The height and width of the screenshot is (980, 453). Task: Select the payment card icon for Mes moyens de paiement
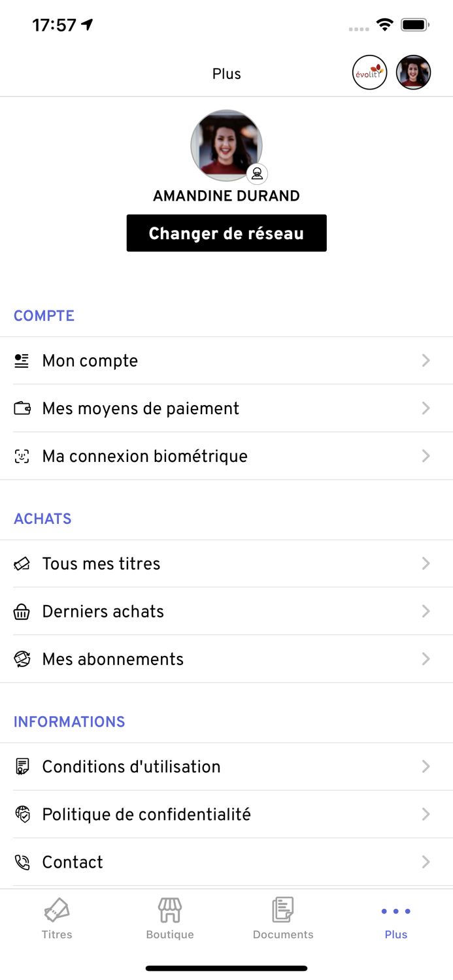point(22,408)
